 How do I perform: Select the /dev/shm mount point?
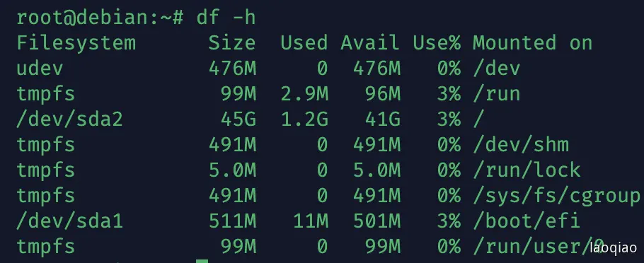(x=521, y=145)
